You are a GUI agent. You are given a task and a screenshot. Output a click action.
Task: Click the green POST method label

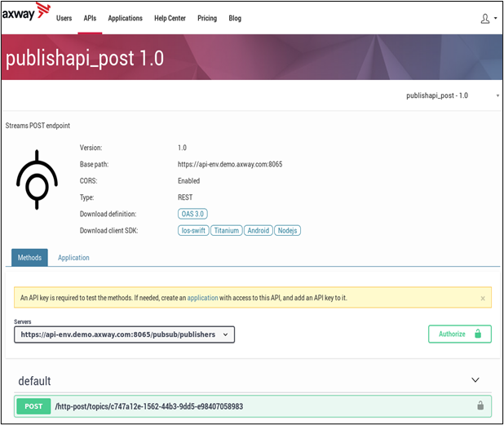[x=33, y=406]
